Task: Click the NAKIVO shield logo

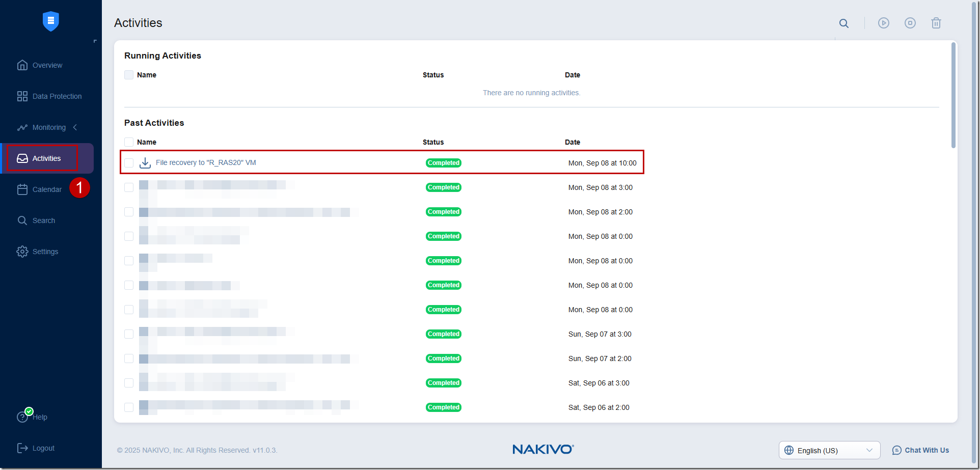Action: (x=51, y=21)
